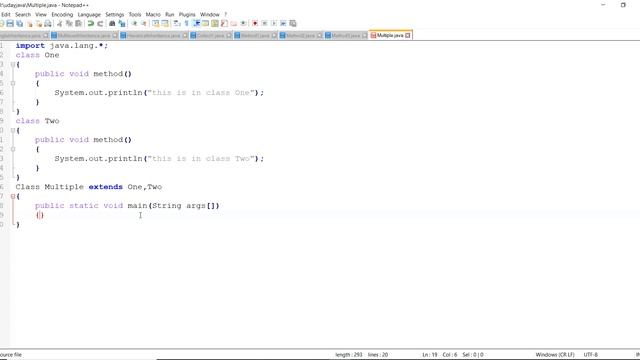Open the Tools menu
The image size is (640, 360).
point(135,14)
